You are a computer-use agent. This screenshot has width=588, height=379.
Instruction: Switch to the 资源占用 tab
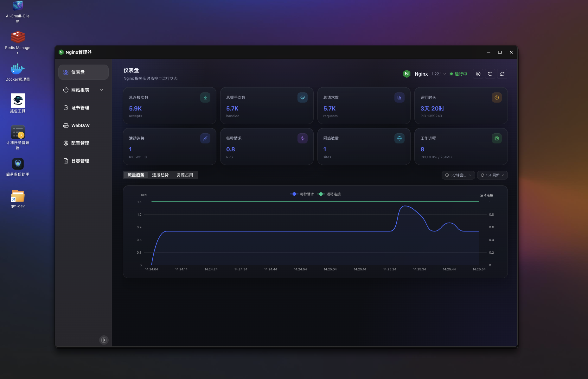[185, 175]
